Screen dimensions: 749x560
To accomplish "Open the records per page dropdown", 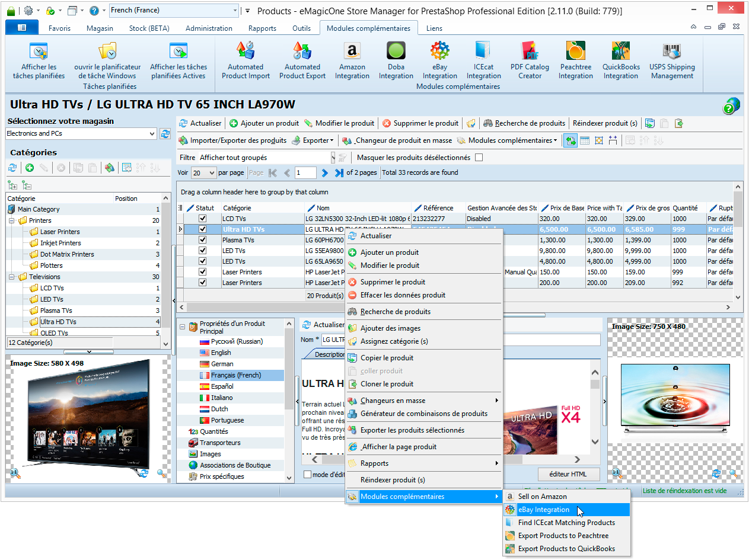I will click(x=212, y=173).
